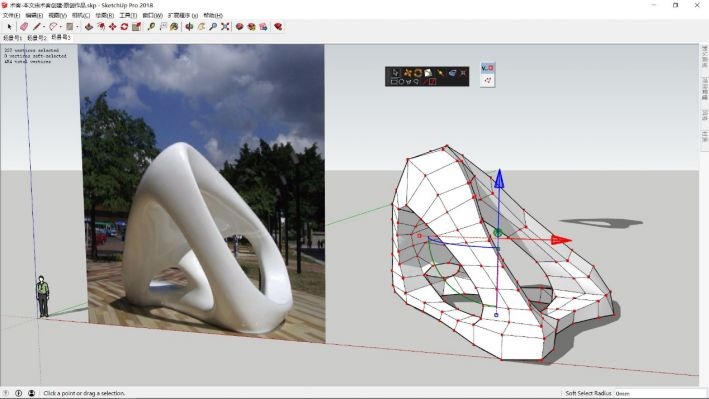This screenshot has height=399, width=709.
Task: Click the Zoom Extents tool
Action: 225,27
